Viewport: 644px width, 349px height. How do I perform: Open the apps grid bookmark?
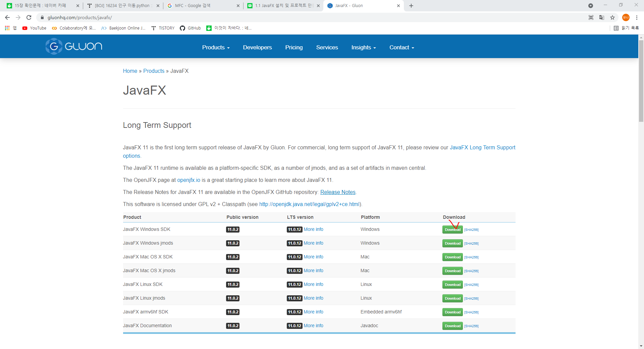click(10, 28)
